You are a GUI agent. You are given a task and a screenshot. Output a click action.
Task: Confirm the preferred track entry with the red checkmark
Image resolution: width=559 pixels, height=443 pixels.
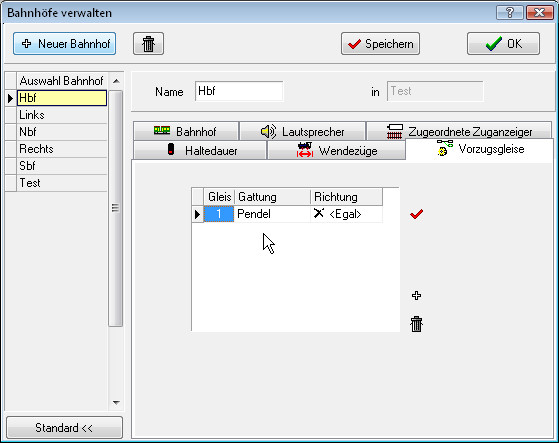coord(416,214)
